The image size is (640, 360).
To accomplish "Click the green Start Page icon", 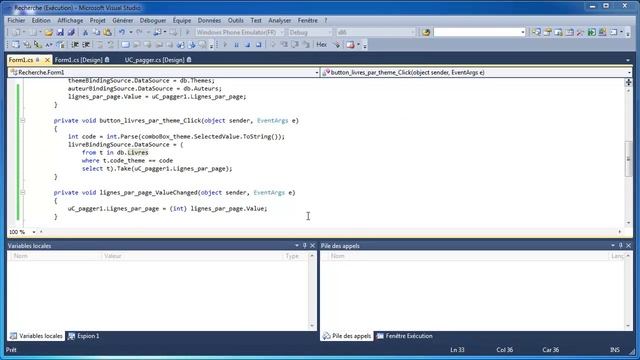I will point(591,32).
